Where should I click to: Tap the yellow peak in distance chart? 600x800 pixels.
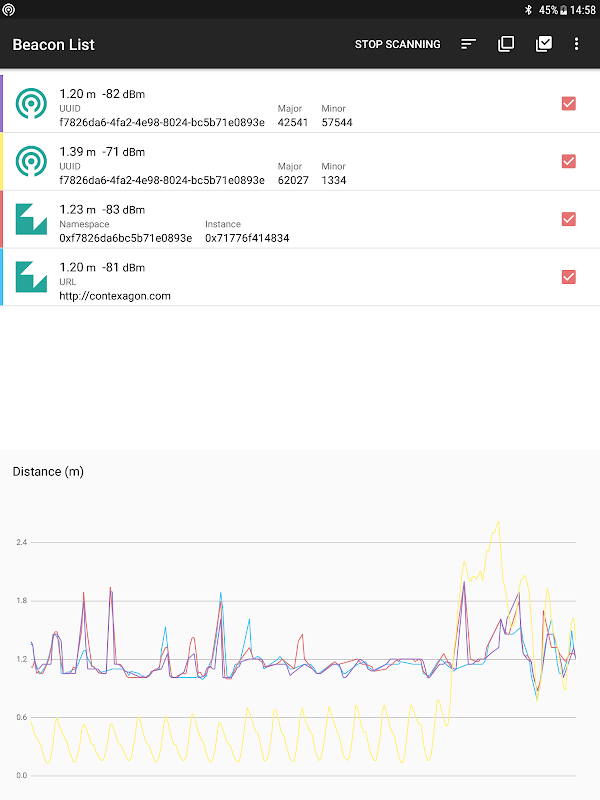point(497,523)
